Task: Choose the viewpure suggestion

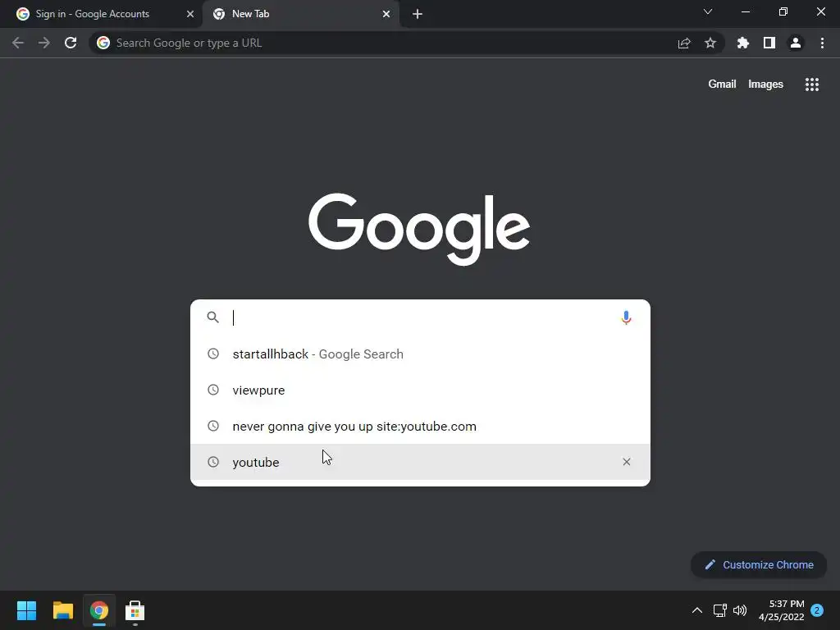Action: [420, 390]
